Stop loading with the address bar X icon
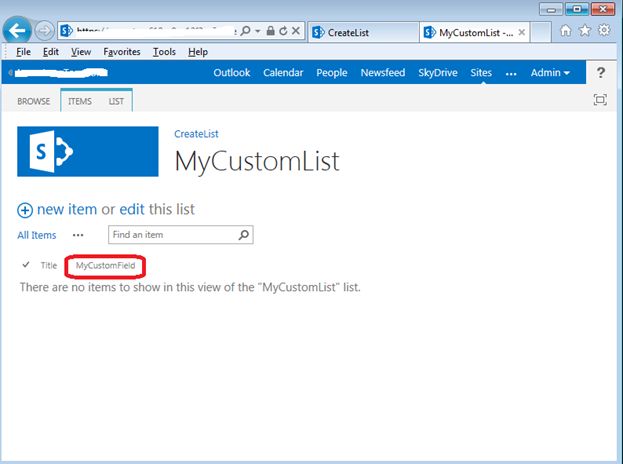The height and width of the screenshot is (464, 623). pos(296,31)
